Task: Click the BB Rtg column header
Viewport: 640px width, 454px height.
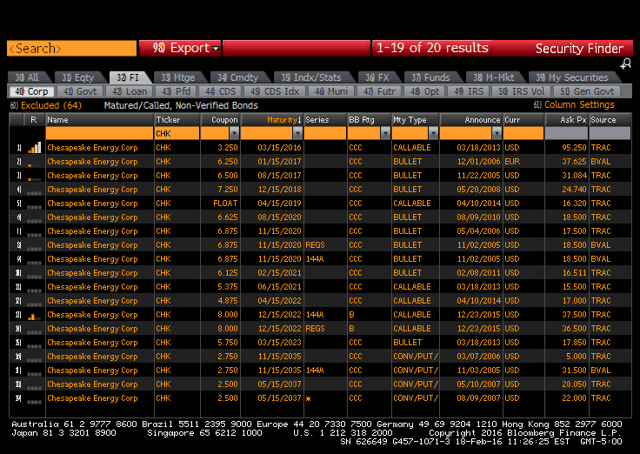Action: coord(369,120)
